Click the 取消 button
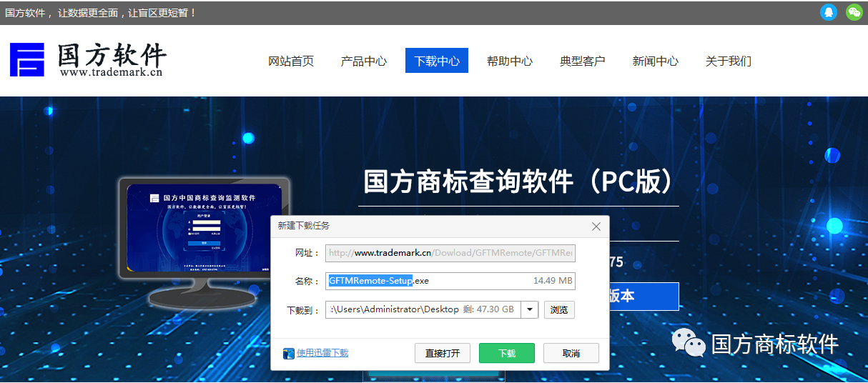 coord(571,353)
